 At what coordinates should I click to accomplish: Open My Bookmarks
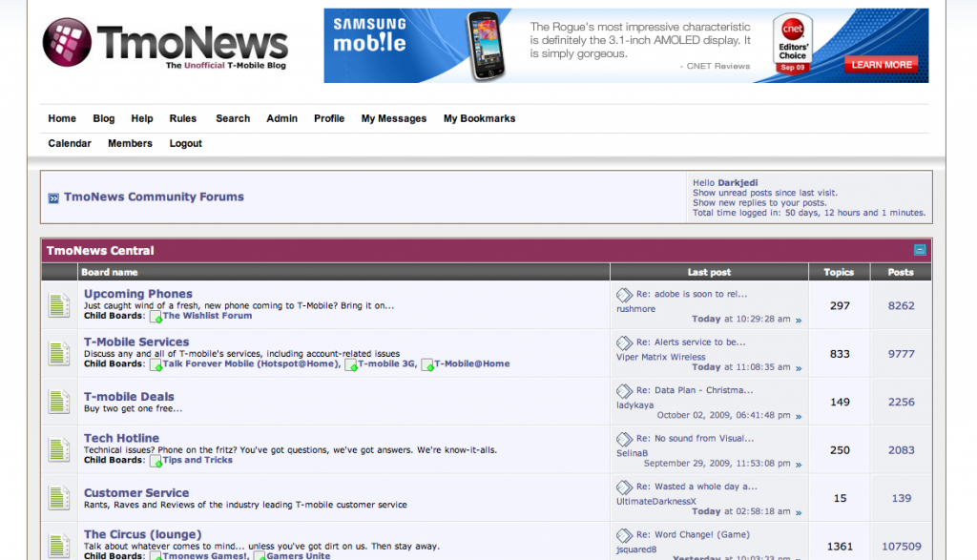point(479,118)
